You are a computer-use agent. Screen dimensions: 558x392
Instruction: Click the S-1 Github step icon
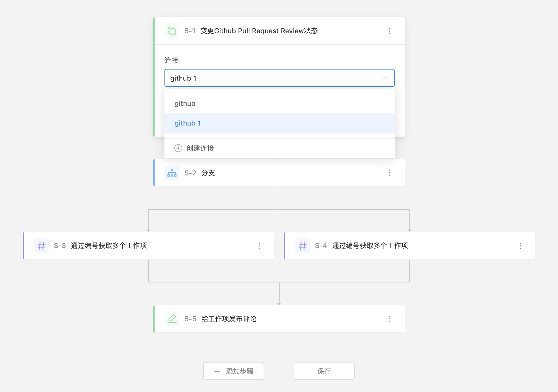coord(172,31)
